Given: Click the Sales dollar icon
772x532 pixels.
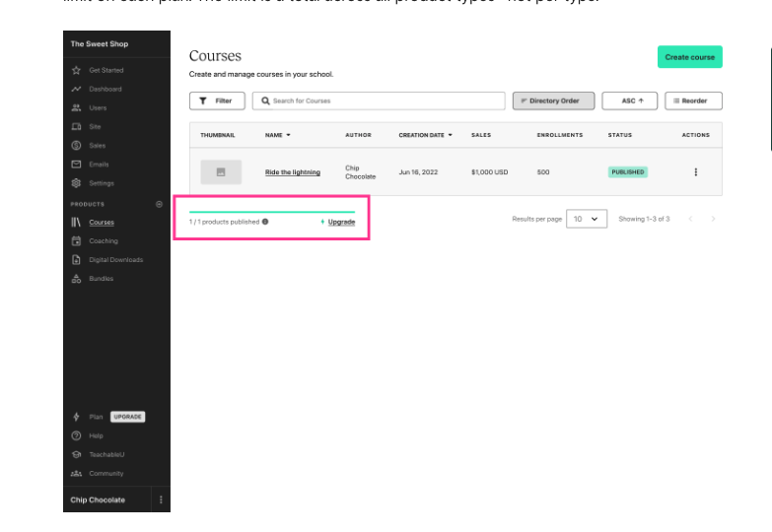Looking at the screenshot, I should point(76,145).
